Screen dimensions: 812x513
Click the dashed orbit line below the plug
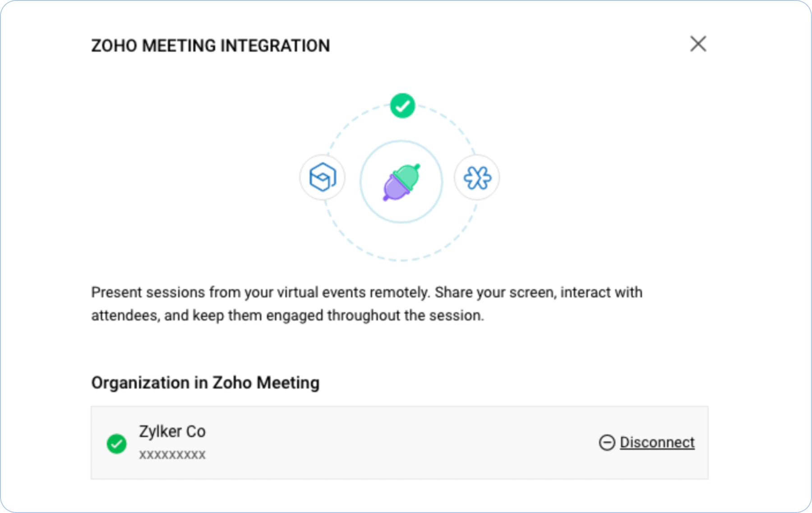(x=401, y=260)
